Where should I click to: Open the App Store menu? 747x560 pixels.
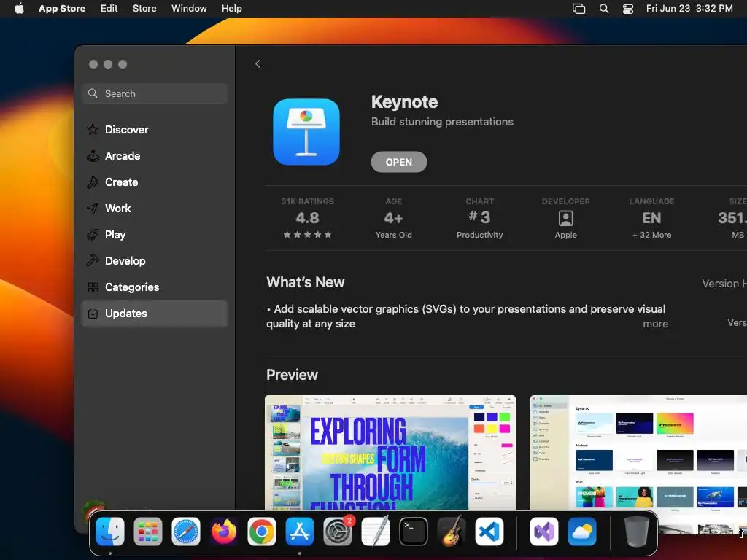[x=62, y=8]
